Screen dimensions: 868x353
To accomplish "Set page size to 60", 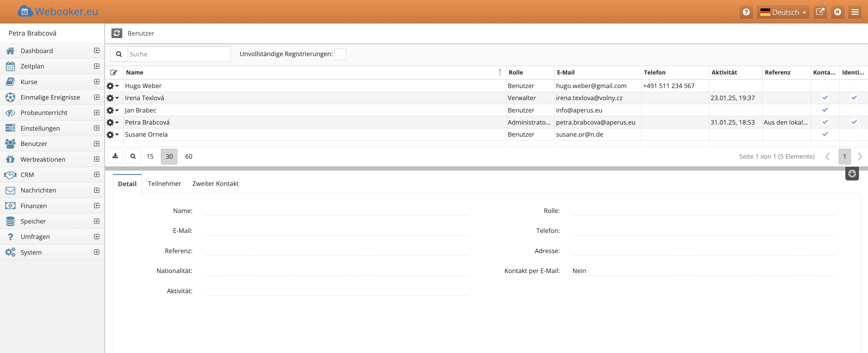I will click(x=189, y=156).
